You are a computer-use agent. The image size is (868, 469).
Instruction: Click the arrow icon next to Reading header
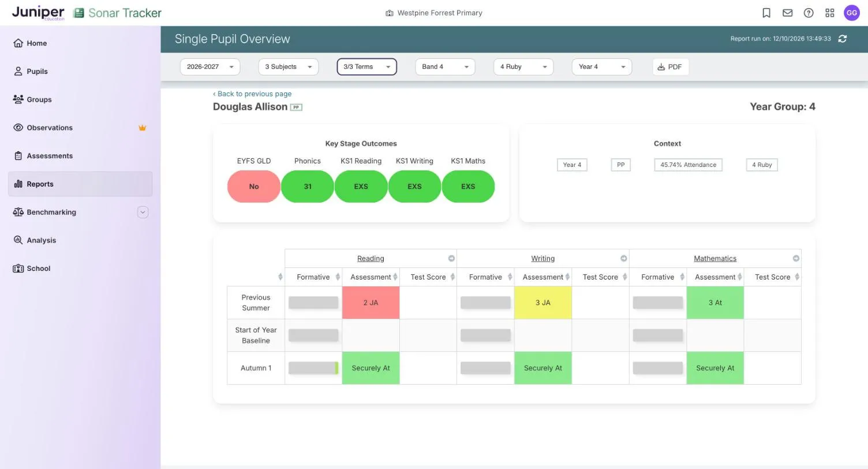point(451,259)
